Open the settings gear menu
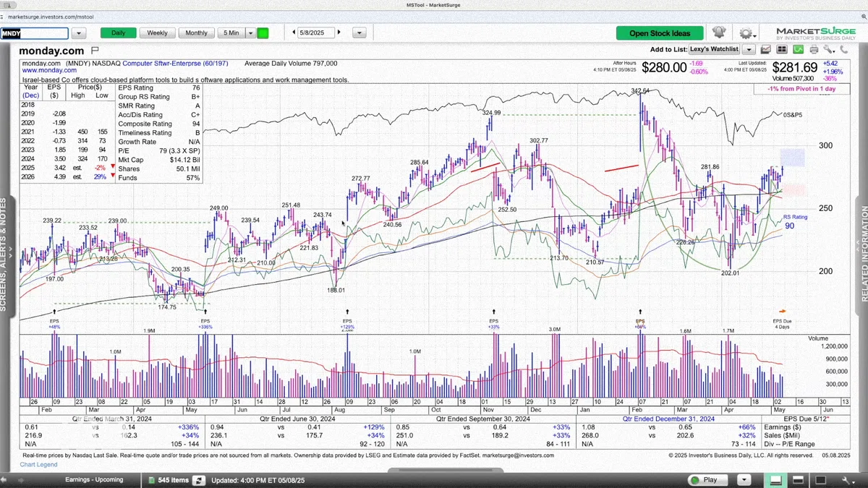Viewport: 868px width, 488px height. tap(746, 33)
